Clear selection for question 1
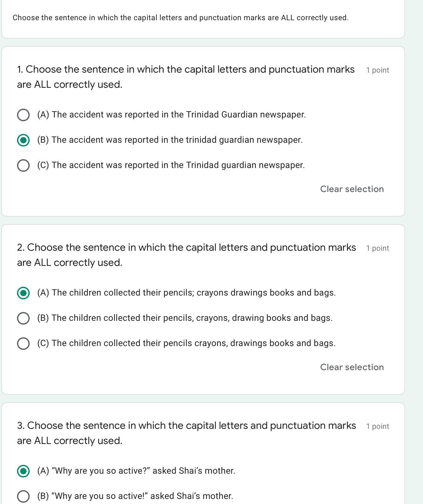Image resolution: width=423 pixels, height=504 pixels. point(352,189)
